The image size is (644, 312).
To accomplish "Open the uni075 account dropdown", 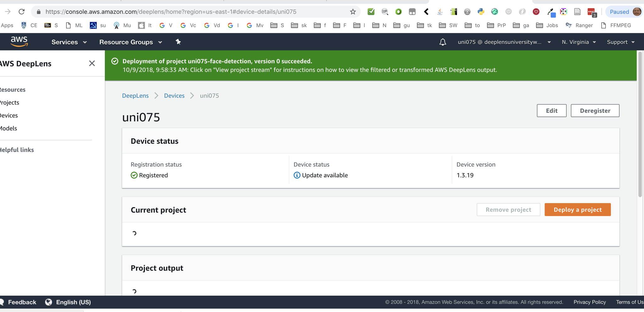I will (x=504, y=42).
